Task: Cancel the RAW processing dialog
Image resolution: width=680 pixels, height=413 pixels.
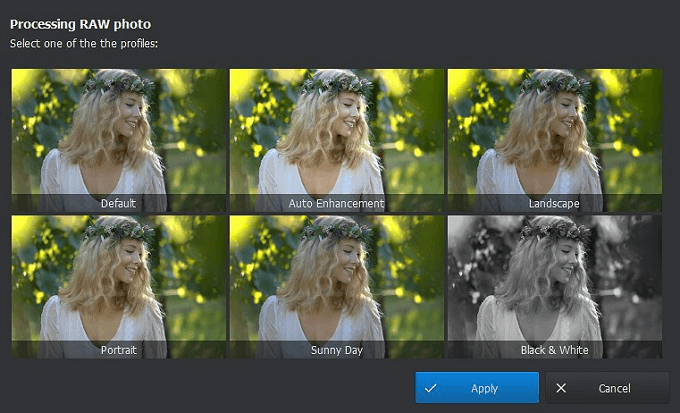Action: [x=608, y=388]
